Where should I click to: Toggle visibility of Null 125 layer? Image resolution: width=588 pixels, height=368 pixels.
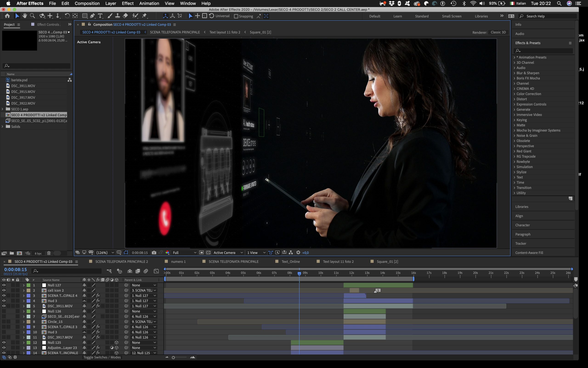(4, 342)
